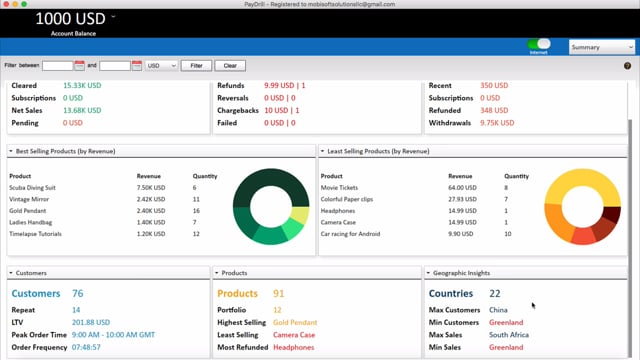Click the Countries count 22

pyautogui.click(x=495, y=293)
